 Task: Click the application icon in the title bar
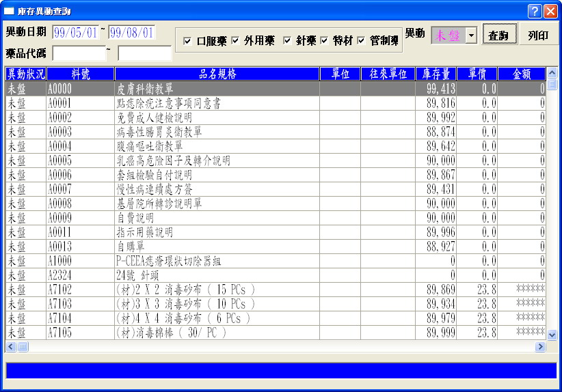pos(10,12)
